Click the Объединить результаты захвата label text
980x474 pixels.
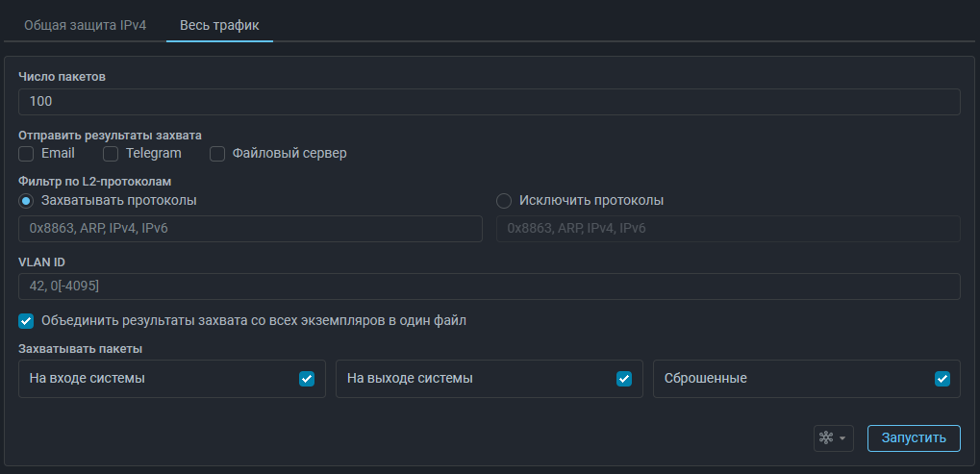(254, 320)
